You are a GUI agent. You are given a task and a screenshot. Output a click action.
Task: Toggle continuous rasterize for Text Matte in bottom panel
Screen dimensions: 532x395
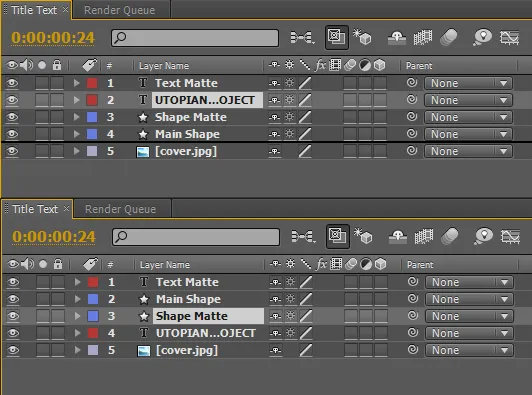pyautogui.click(x=290, y=282)
